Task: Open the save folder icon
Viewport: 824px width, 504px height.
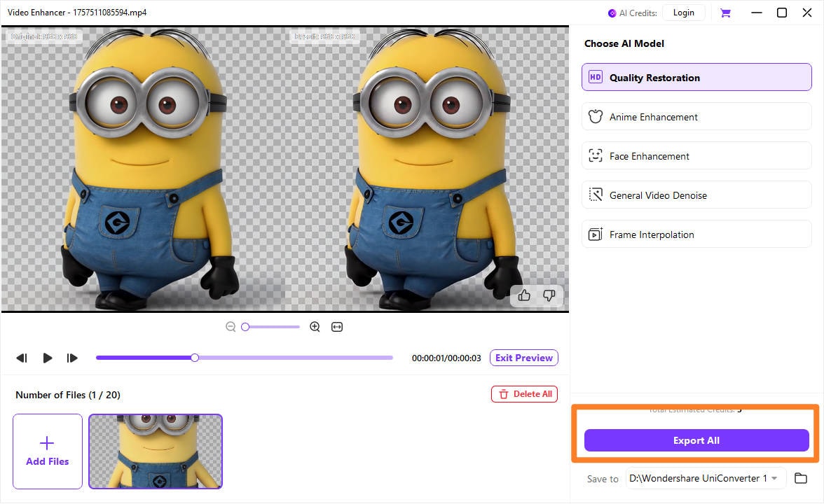Action: tap(800, 478)
